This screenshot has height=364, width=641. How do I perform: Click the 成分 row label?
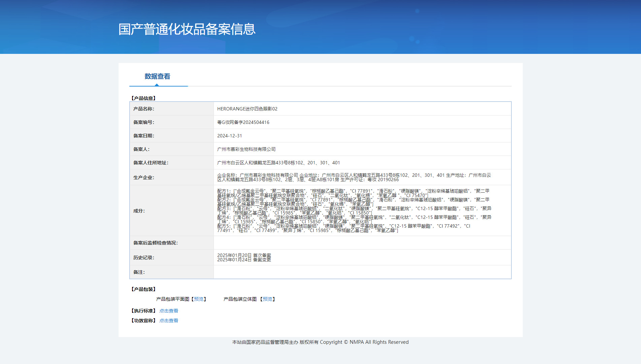click(x=139, y=211)
